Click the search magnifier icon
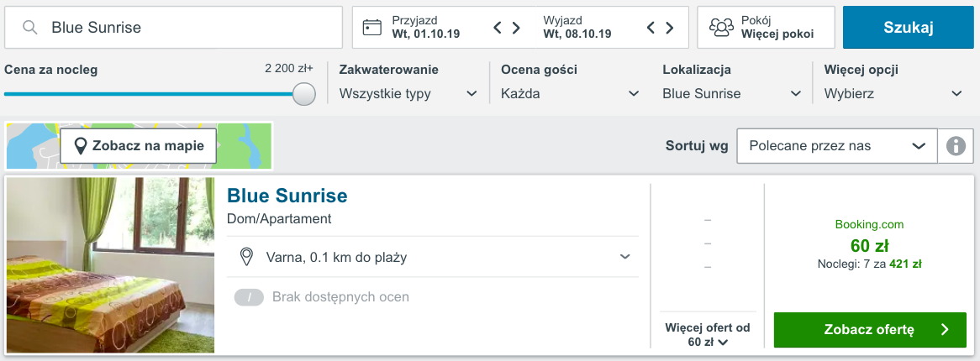Screen dimensions: 980x361 [29, 28]
